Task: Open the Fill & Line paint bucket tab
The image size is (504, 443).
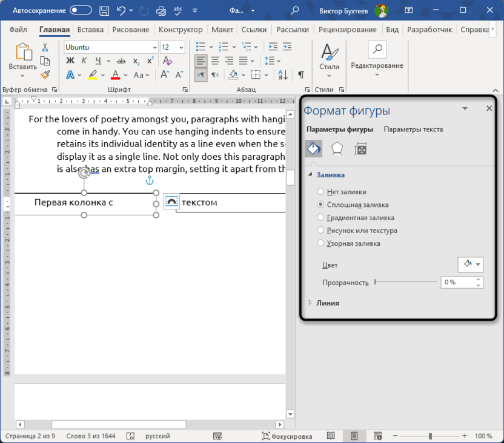Action: pyautogui.click(x=313, y=149)
